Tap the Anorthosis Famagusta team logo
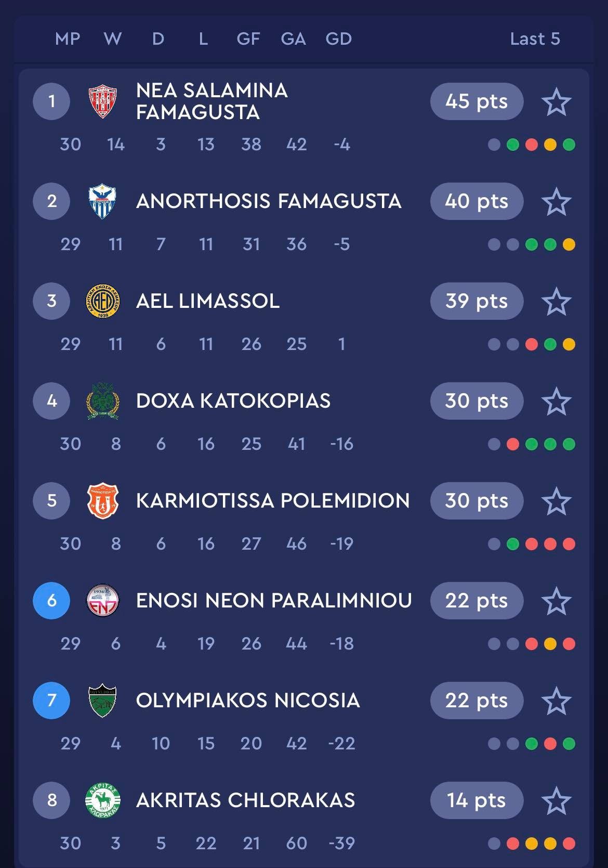The image size is (608, 868). [102, 201]
